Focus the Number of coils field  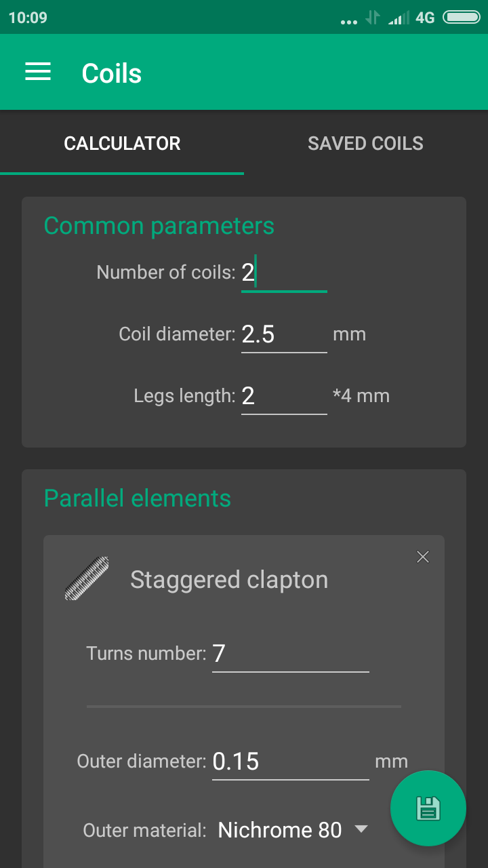click(284, 273)
